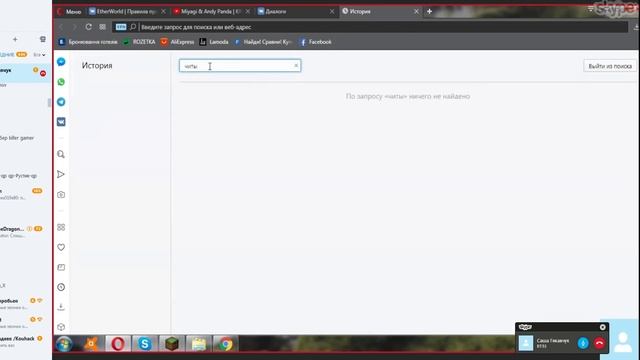Add new contact plus in Skype

pos(15,39)
